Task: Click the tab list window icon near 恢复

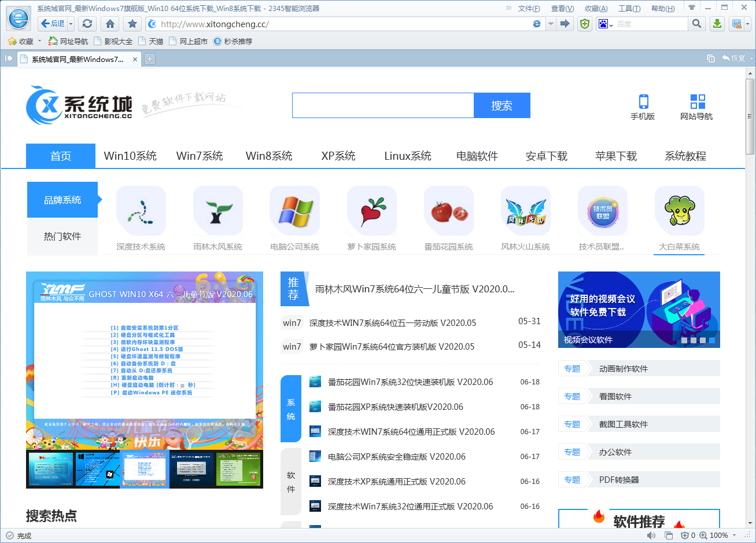Action: pos(711,58)
